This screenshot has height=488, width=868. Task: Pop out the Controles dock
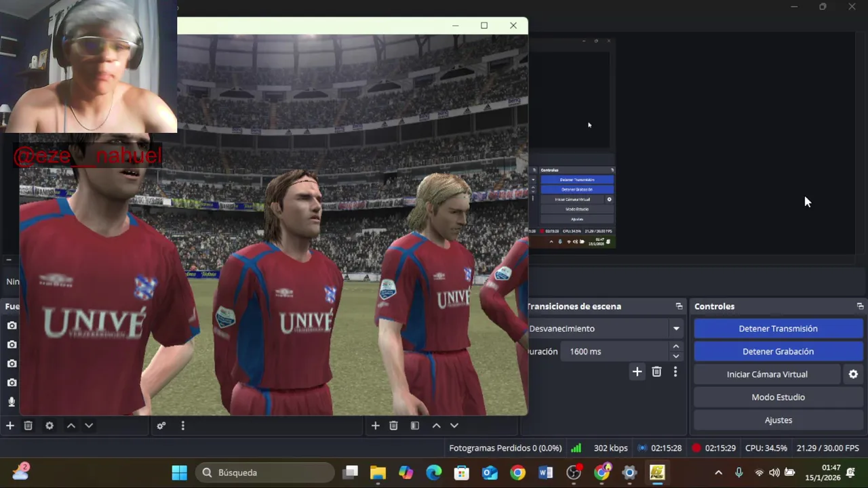(860, 306)
